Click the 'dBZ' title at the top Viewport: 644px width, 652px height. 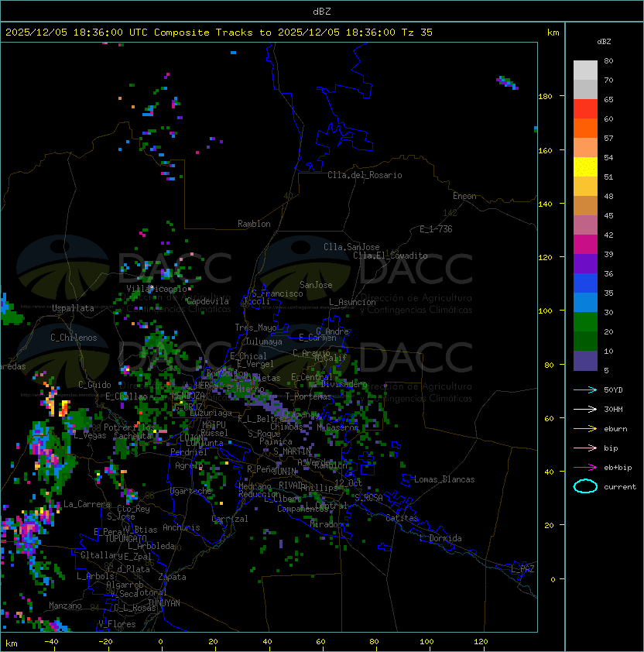(x=322, y=12)
